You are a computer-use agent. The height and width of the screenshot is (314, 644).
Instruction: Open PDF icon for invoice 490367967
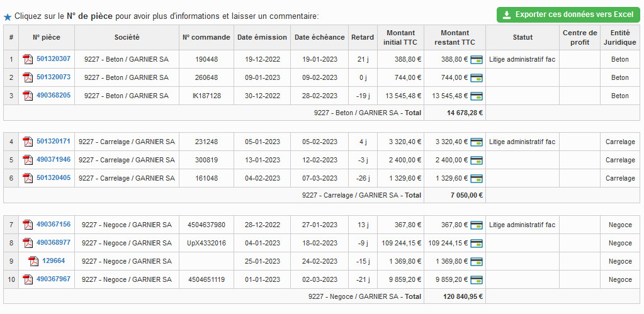[x=28, y=279]
